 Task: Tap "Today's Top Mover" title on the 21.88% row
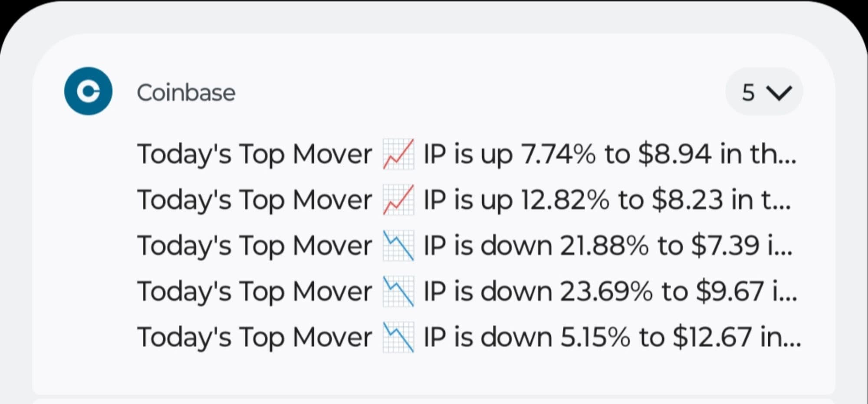(x=254, y=246)
